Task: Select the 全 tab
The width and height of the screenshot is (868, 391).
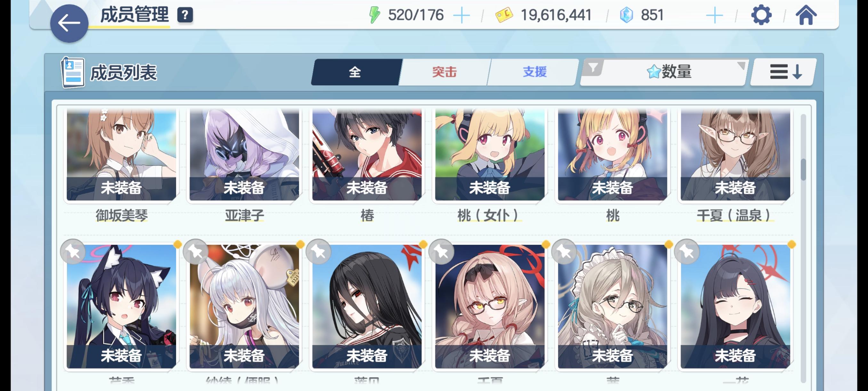Action: point(356,72)
